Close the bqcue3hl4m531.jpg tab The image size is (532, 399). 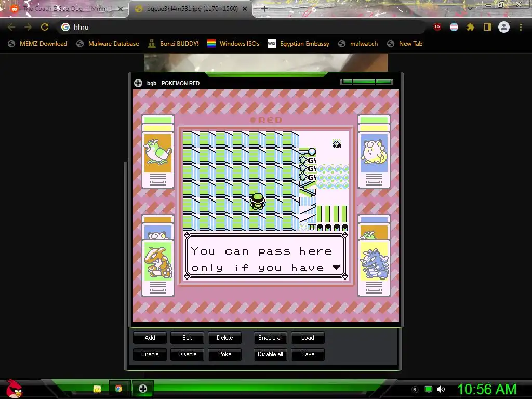[245, 9]
